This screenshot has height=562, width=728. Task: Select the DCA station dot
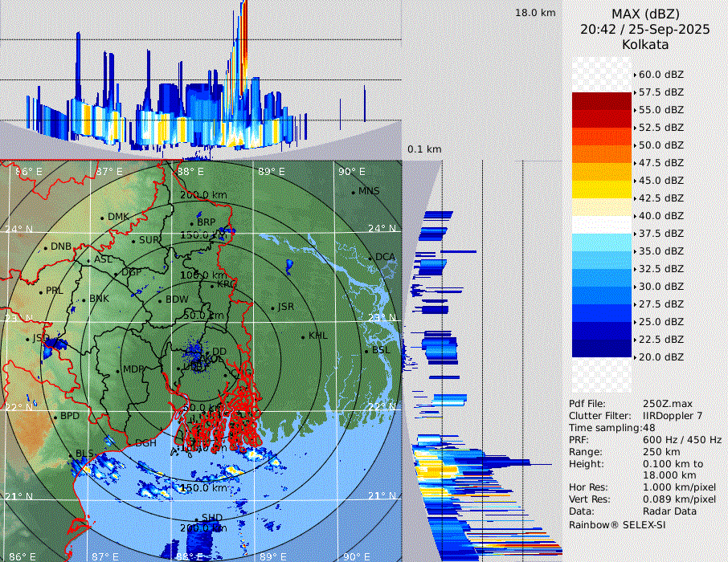(370, 258)
